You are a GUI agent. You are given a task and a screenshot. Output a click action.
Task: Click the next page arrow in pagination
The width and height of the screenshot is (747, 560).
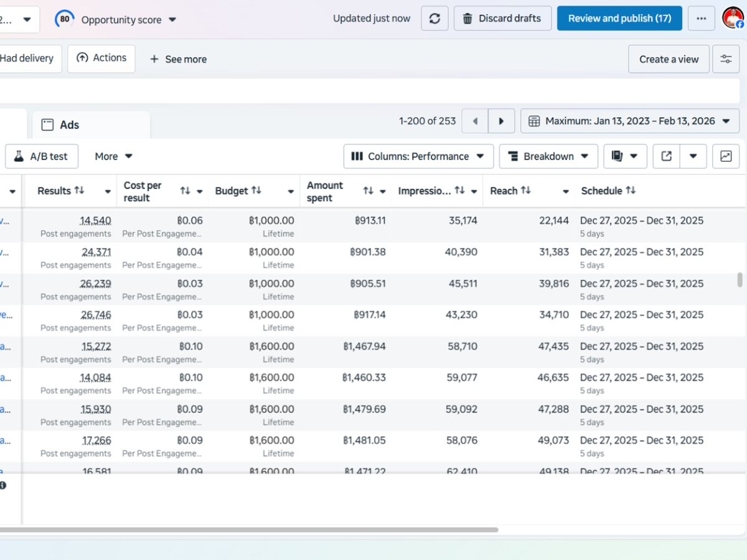click(x=502, y=121)
